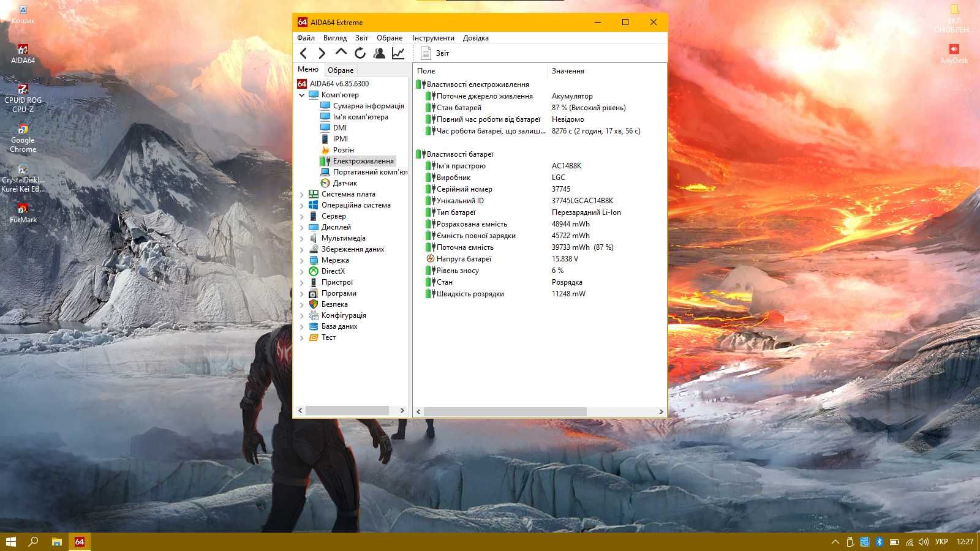The width and height of the screenshot is (980, 551).
Task: Click the battery icon in system tray
Action: click(894, 542)
